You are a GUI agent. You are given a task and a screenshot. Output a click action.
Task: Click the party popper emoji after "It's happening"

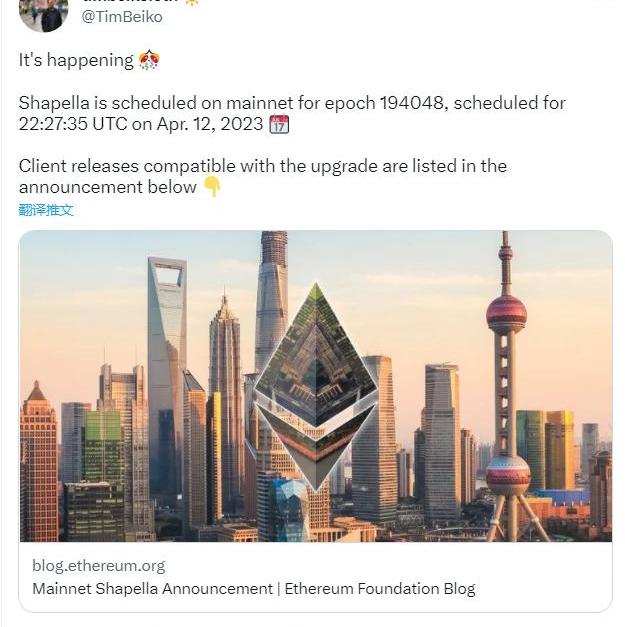[x=149, y=60]
